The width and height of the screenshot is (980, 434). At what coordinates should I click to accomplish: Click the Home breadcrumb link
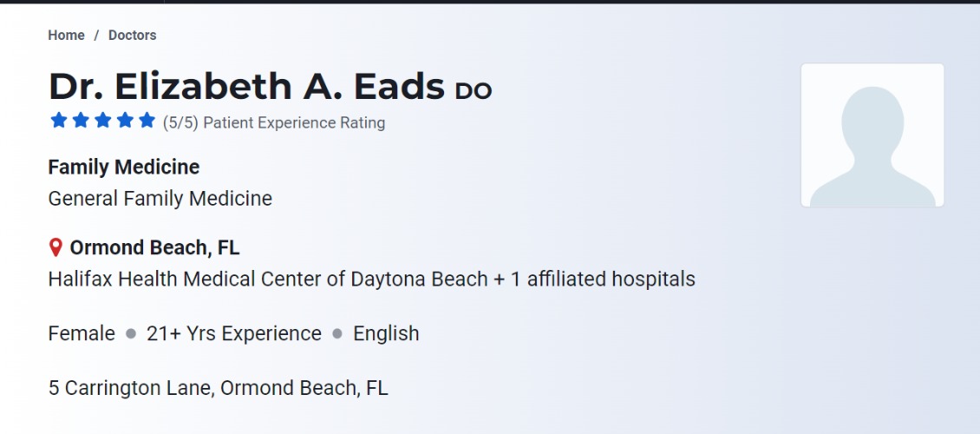[66, 36]
